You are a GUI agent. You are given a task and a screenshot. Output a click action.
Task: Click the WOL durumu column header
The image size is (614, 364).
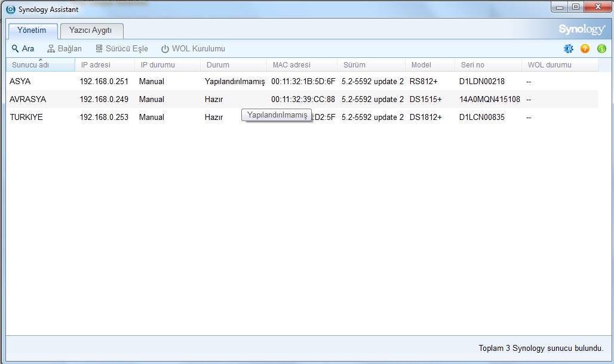549,65
